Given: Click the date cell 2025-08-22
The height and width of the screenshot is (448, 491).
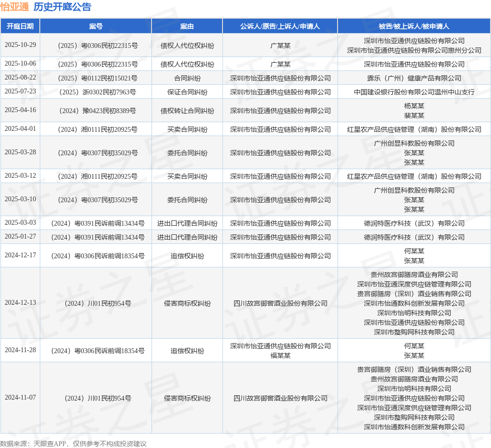Looking at the screenshot, I should (20, 77).
